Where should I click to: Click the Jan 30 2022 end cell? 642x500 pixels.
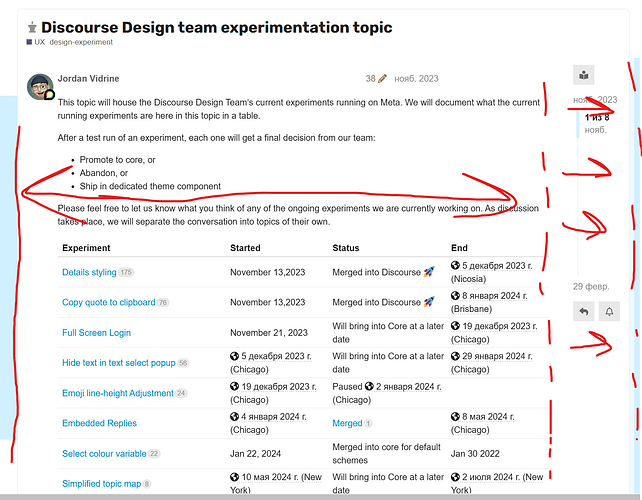(475, 454)
